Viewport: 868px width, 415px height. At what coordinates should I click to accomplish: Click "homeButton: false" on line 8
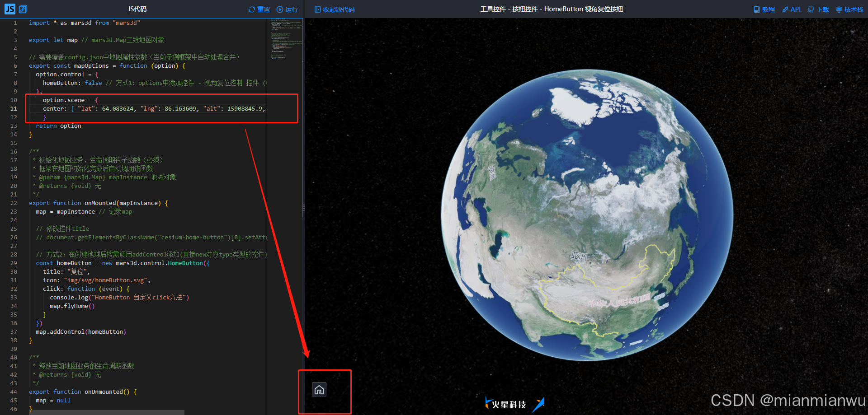(72, 83)
